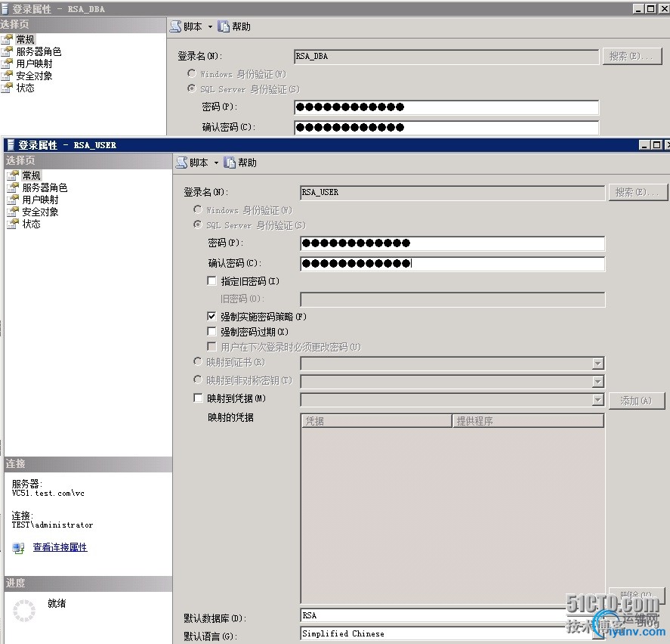Check the 指定旧密码 checkbox
670x644 pixels.
[x=211, y=281]
